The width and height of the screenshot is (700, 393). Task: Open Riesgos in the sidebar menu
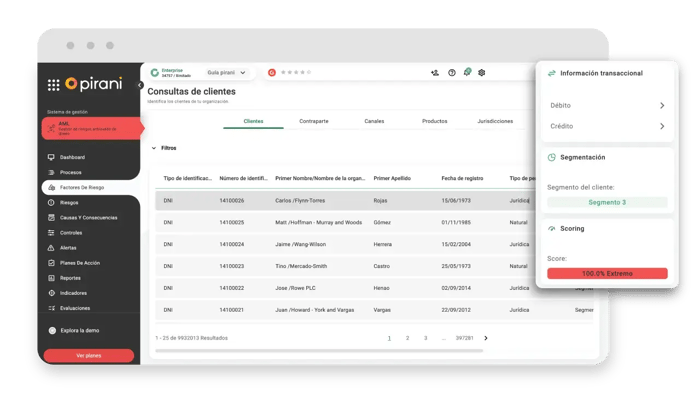(x=69, y=203)
